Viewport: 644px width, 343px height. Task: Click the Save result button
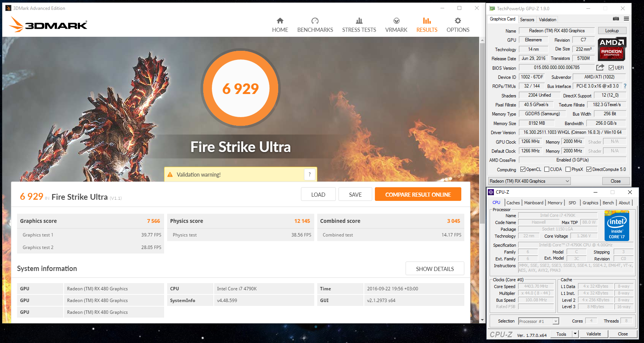tap(355, 194)
